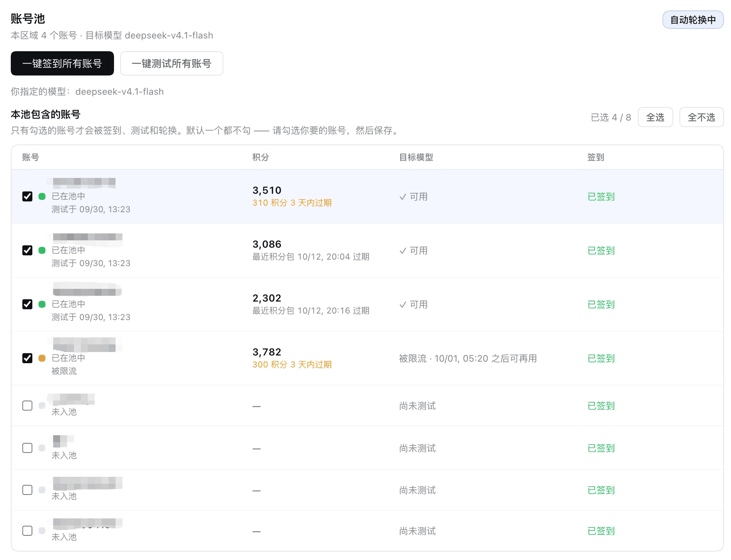
Task: Click the 积分 column header
Action: tap(261, 157)
